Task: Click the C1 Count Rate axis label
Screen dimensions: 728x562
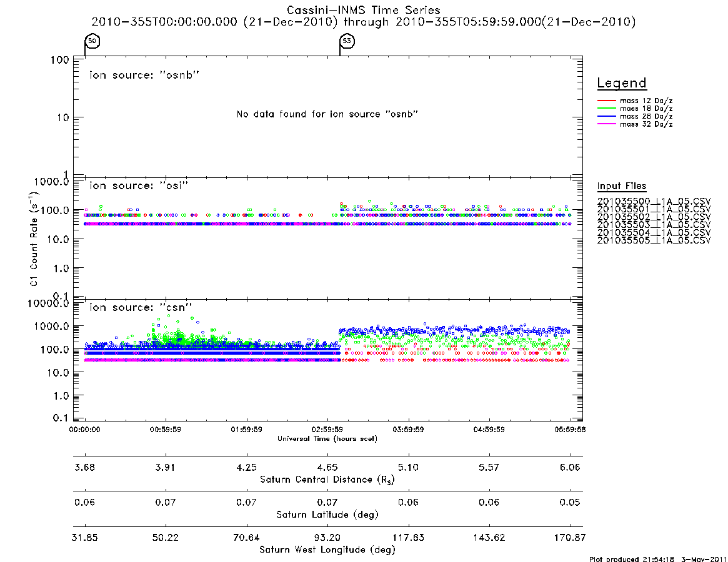Action: point(34,238)
